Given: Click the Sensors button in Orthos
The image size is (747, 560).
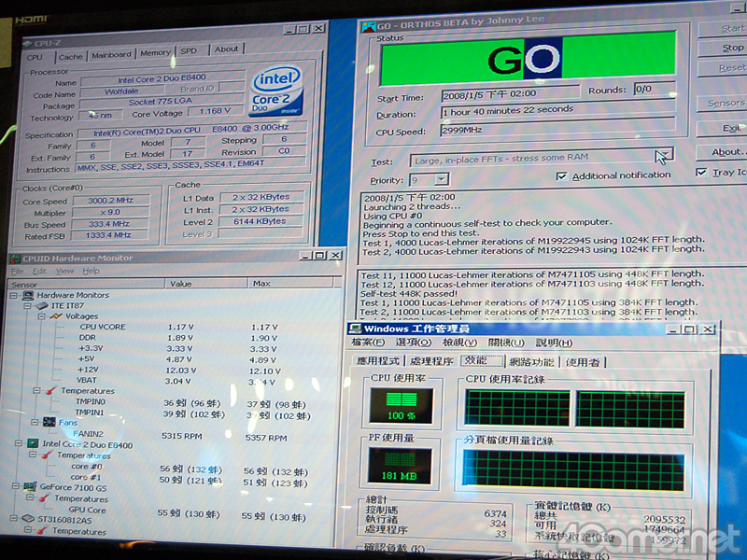Looking at the screenshot, I should (723, 103).
